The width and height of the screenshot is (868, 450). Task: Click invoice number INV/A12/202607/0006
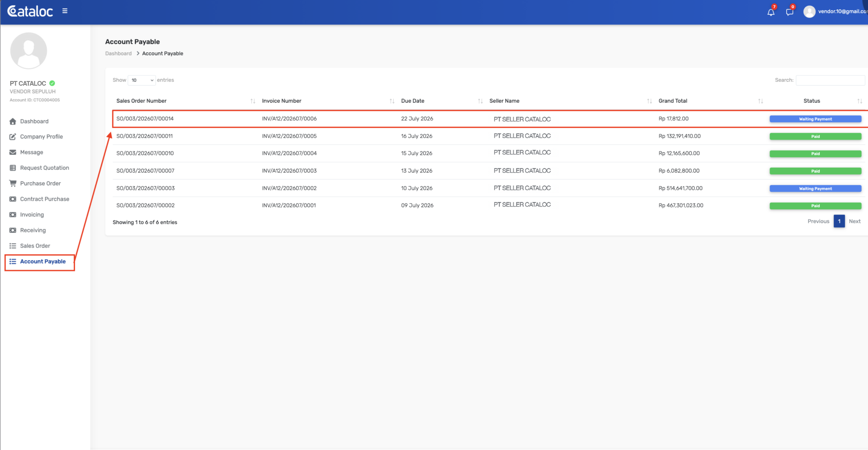(x=289, y=119)
